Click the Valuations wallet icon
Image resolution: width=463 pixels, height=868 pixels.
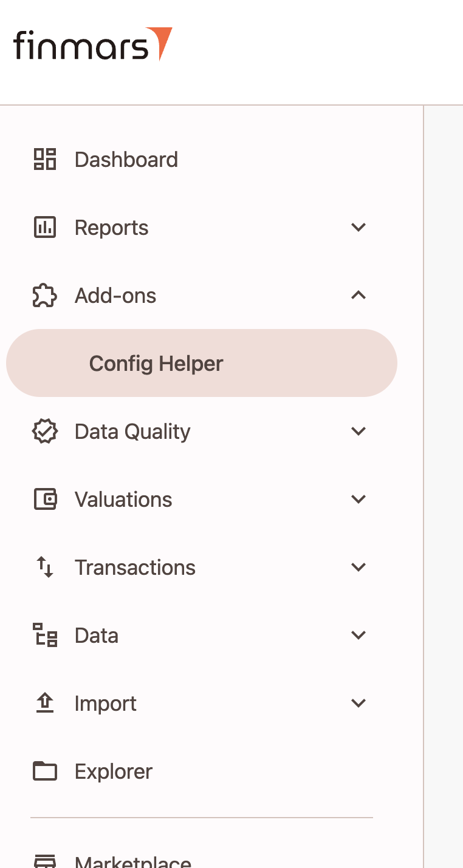pos(44,500)
